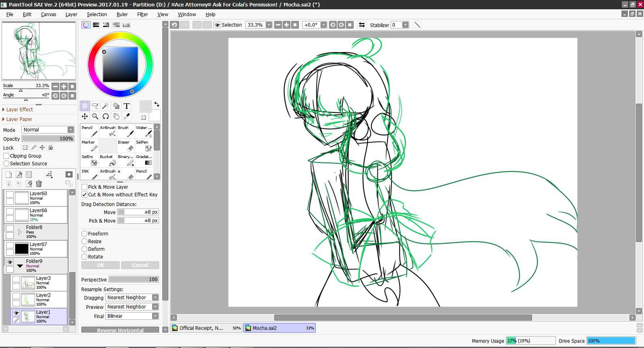Select the Eyedropper color picker tool
Viewport: 644px width, 348px height.
click(x=126, y=117)
